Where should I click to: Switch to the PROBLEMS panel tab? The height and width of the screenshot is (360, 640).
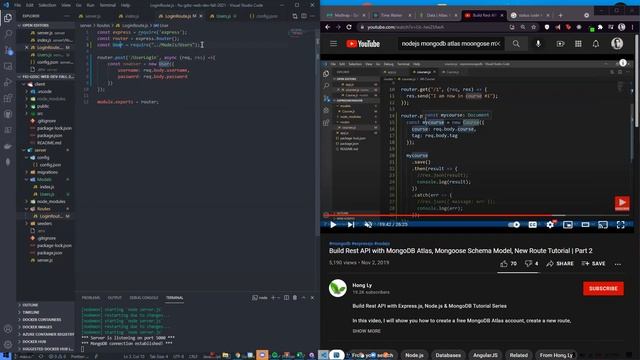click(x=91, y=298)
